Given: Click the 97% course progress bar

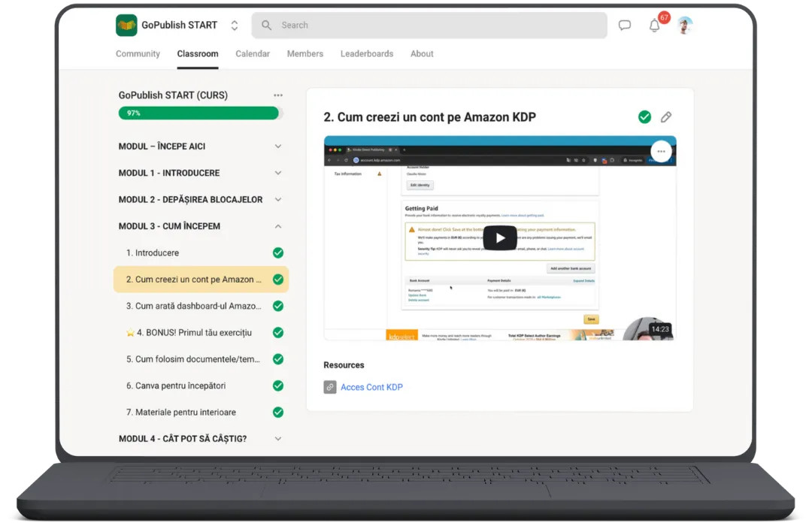Looking at the screenshot, I should 201,113.
